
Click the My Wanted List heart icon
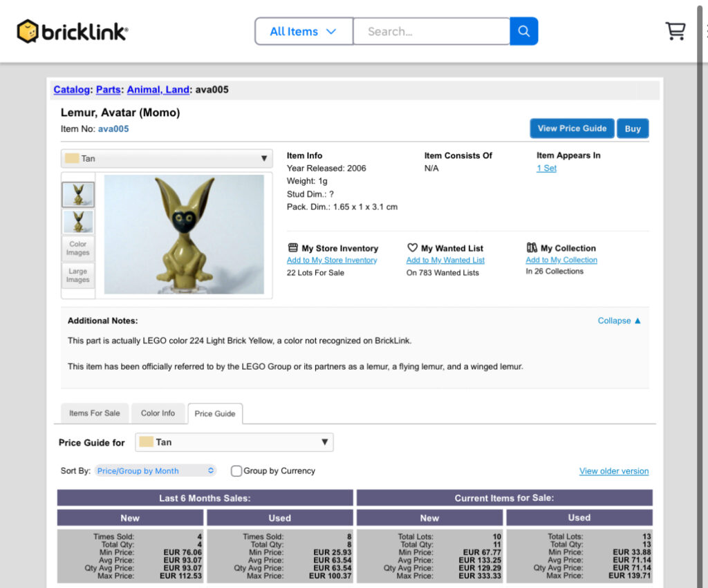(412, 248)
